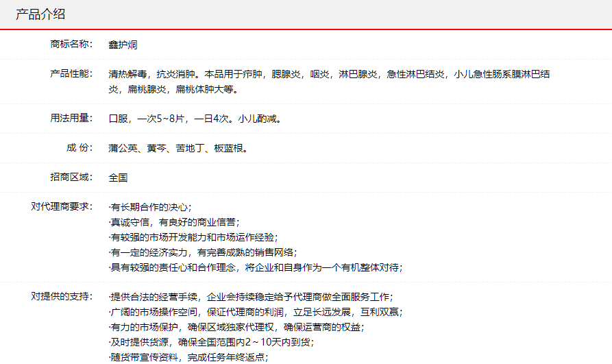The height and width of the screenshot is (364, 612).
Task: Click the 产品介绍 section heading
Action: point(40,14)
